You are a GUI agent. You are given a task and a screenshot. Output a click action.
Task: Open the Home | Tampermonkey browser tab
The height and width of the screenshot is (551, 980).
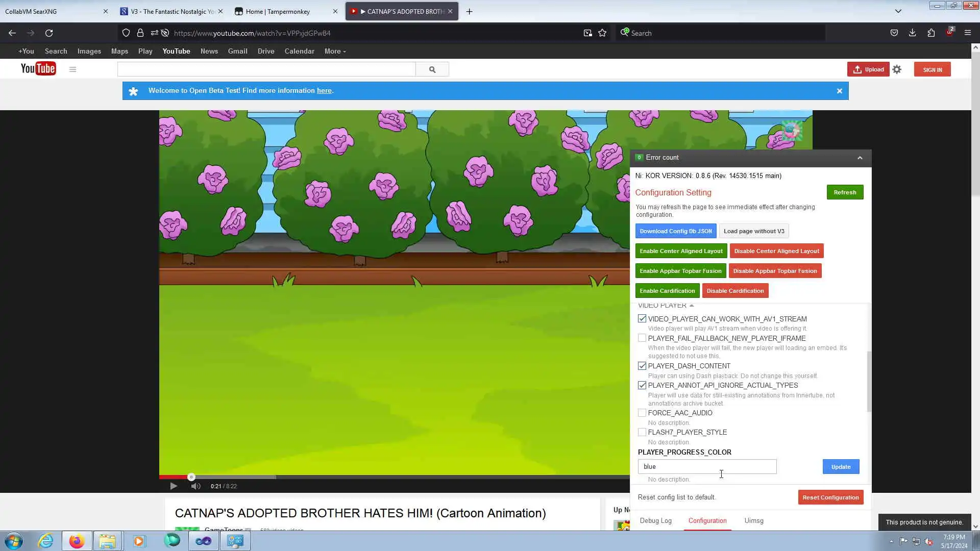(278, 11)
